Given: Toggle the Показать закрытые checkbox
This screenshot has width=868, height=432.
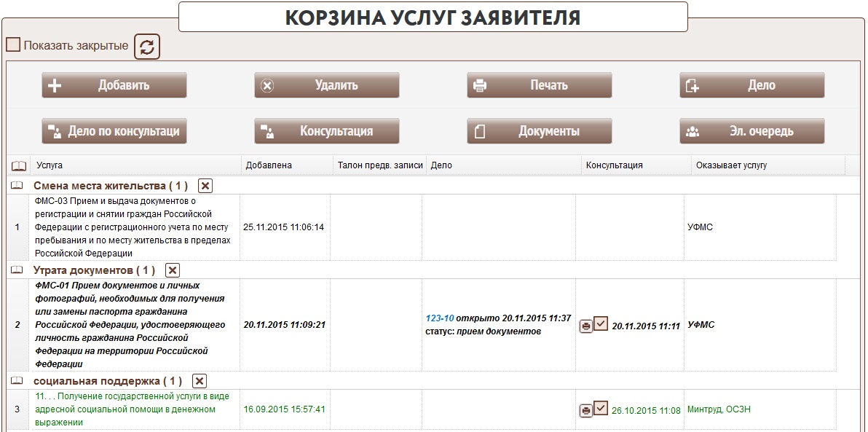Looking at the screenshot, I should (x=13, y=45).
